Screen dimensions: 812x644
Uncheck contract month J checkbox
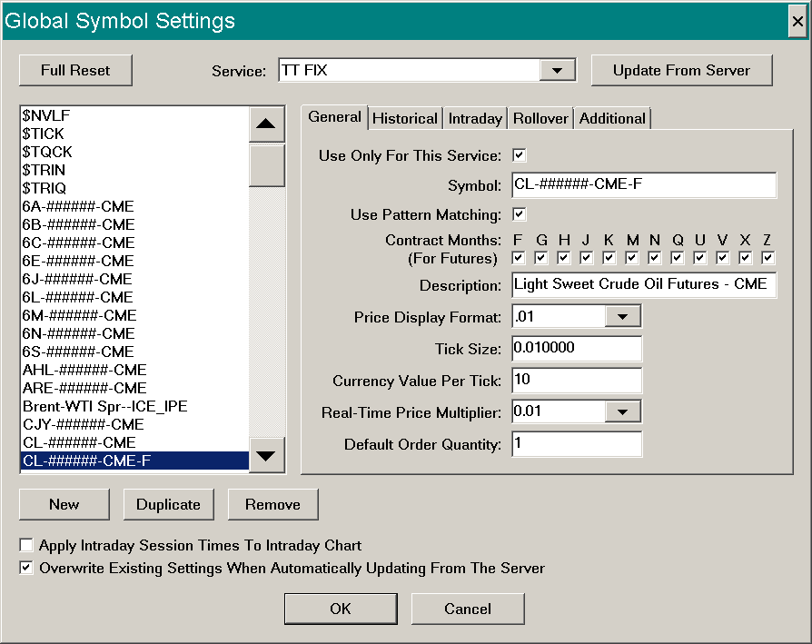[586, 258]
